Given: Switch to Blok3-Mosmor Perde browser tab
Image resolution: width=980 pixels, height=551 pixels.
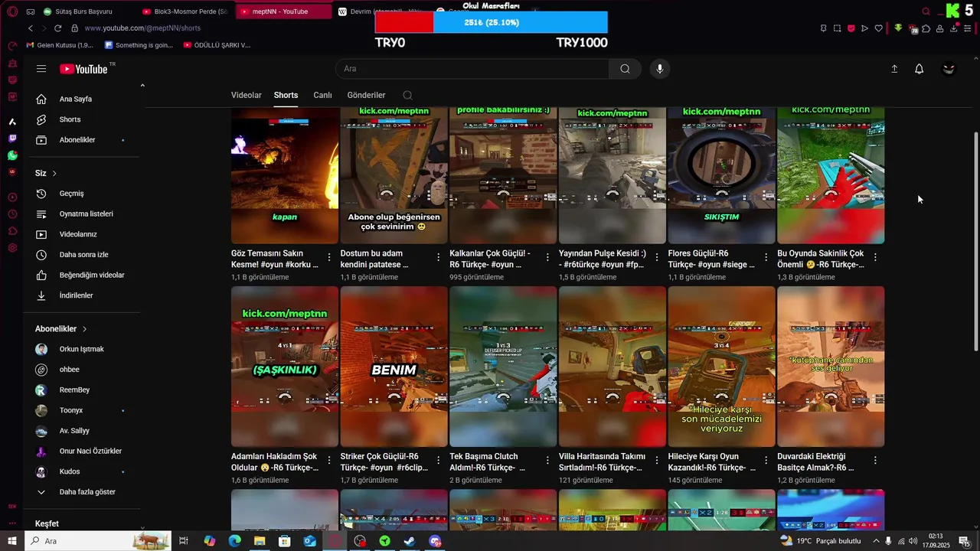Looking at the screenshot, I should [x=184, y=11].
